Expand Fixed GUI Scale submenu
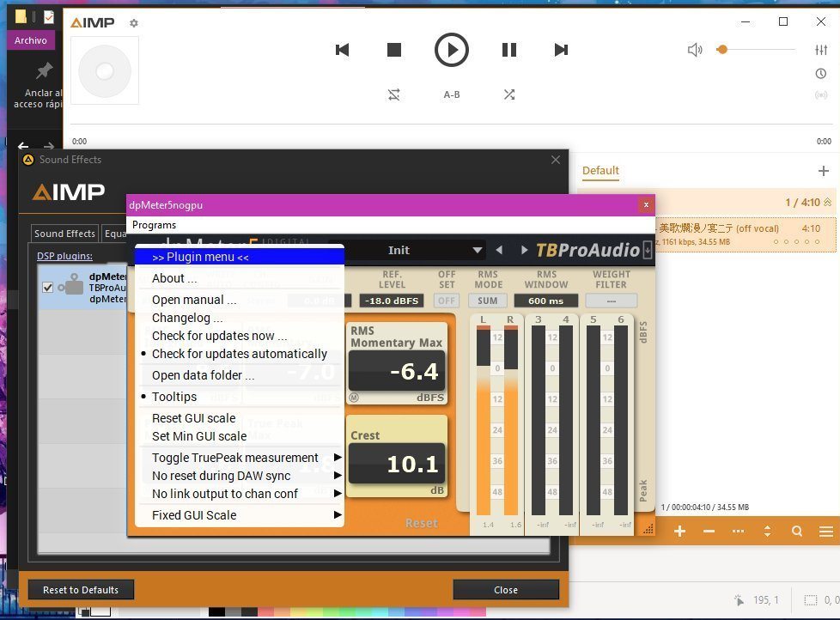This screenshot has height=620, width=840. click(240, 515)
